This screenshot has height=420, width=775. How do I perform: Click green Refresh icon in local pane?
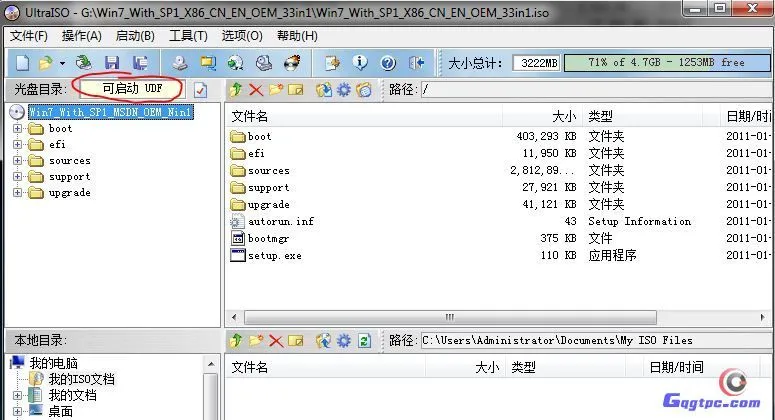(x=365, y=340)
